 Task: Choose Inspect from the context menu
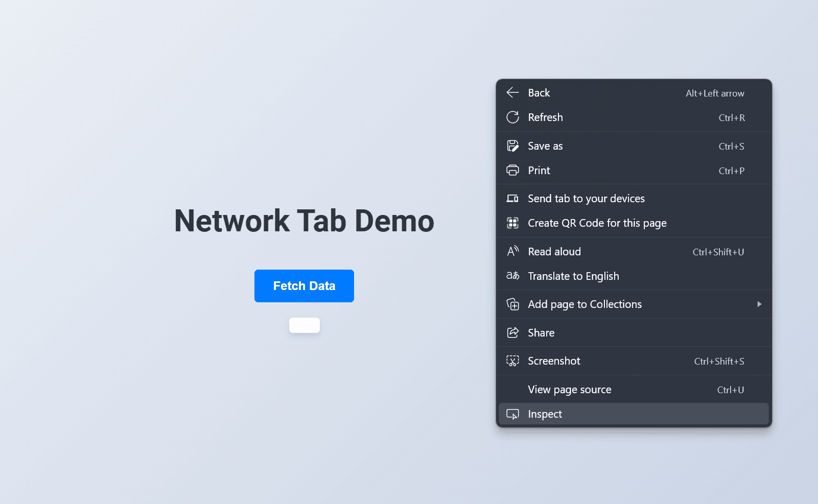(545, 414)
